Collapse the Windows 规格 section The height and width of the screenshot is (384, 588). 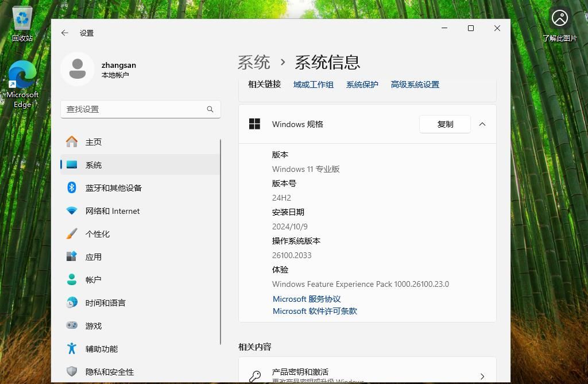click(482, 124)
